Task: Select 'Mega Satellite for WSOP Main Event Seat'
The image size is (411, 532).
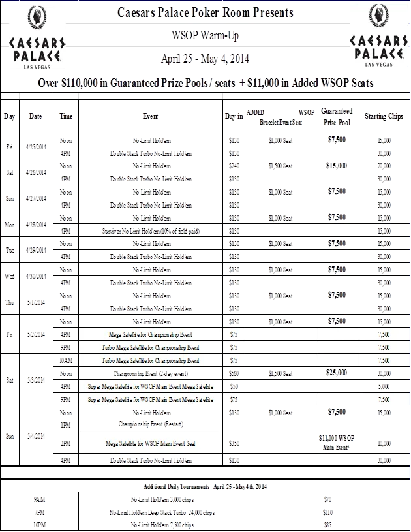Action: pyautogui.click(x=151, y=443)
